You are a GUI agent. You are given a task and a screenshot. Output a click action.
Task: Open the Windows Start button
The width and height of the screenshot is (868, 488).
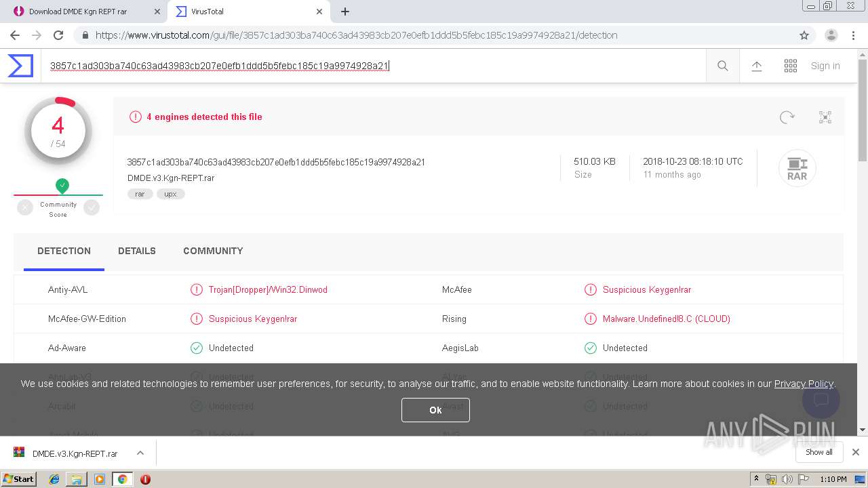click(19, 479)
